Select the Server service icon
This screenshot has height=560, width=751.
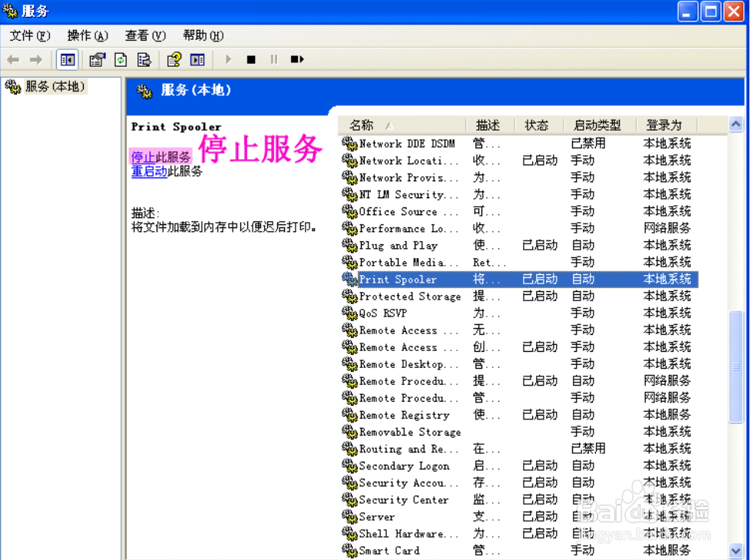pos(349,516)
